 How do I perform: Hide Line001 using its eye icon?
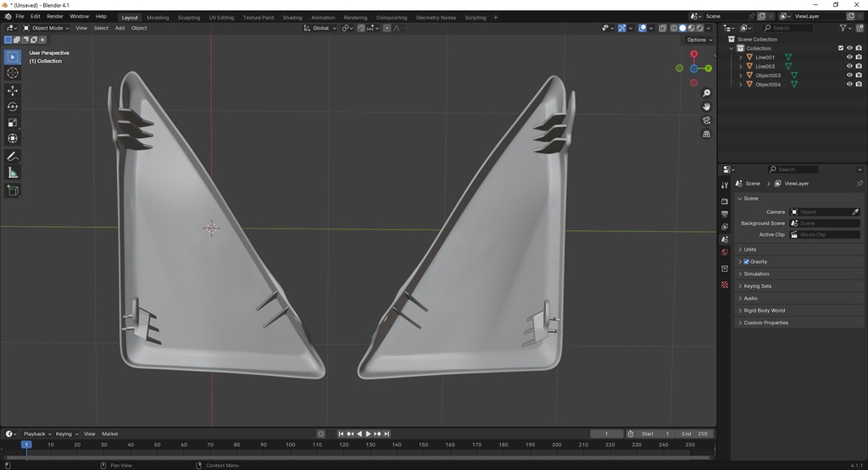(849, 57)
